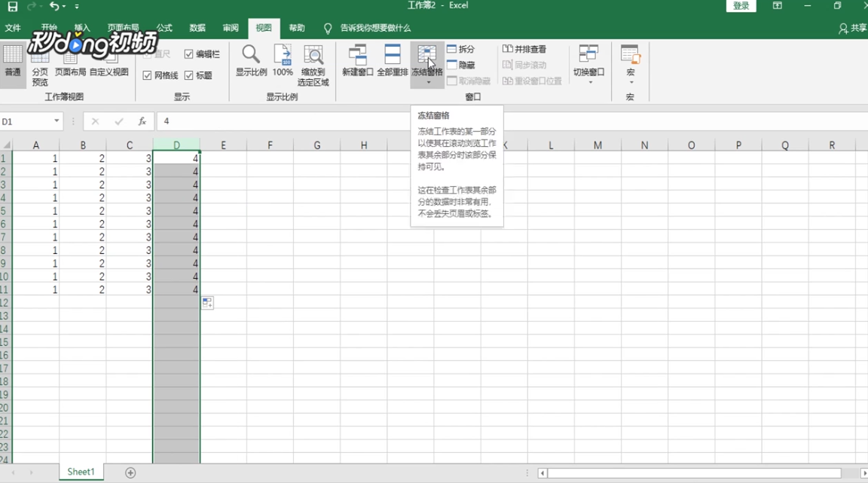The height and width of the screenshot is (483, 868).
Task: Open the Name Box dropdown arrow
Action: (58, 121)
